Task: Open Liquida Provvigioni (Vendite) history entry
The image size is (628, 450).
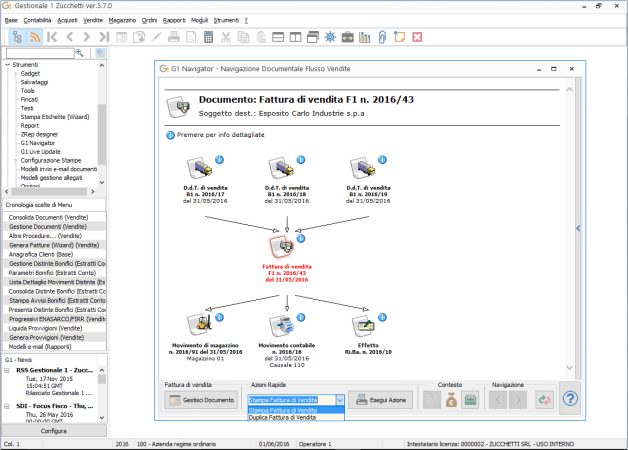Action: [54, 328]
